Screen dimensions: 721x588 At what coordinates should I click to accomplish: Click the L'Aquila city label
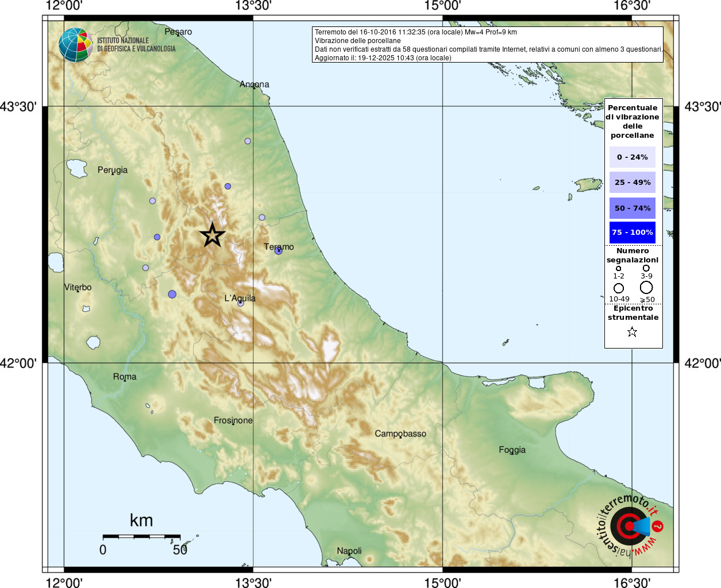[240, 298]
